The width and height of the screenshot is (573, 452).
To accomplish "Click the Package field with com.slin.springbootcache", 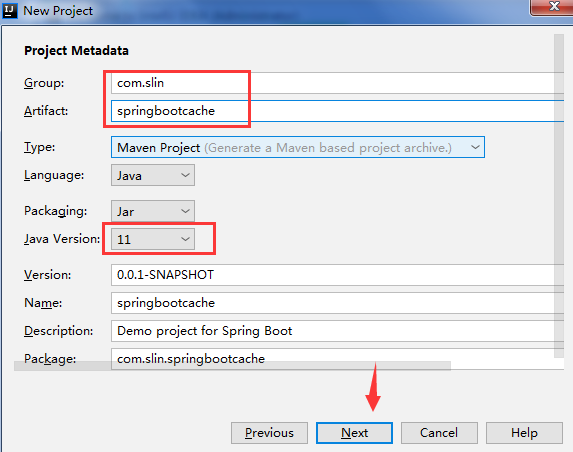I will (x=337, y=358).
